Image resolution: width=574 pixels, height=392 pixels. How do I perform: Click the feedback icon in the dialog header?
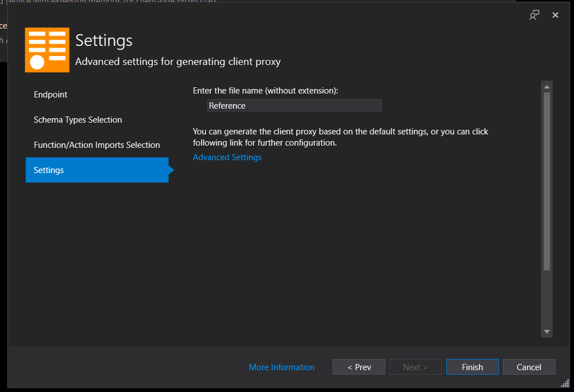click(534, 15)
